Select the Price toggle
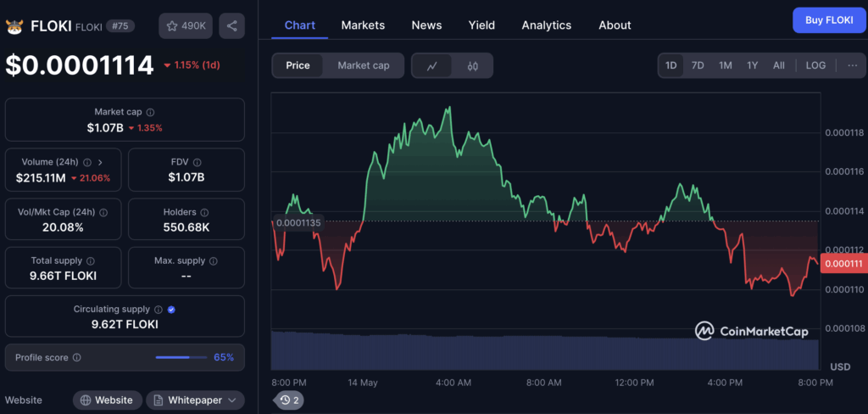This screenshot has height=414, width=868. pyautogui.click(x=298, y=65)
